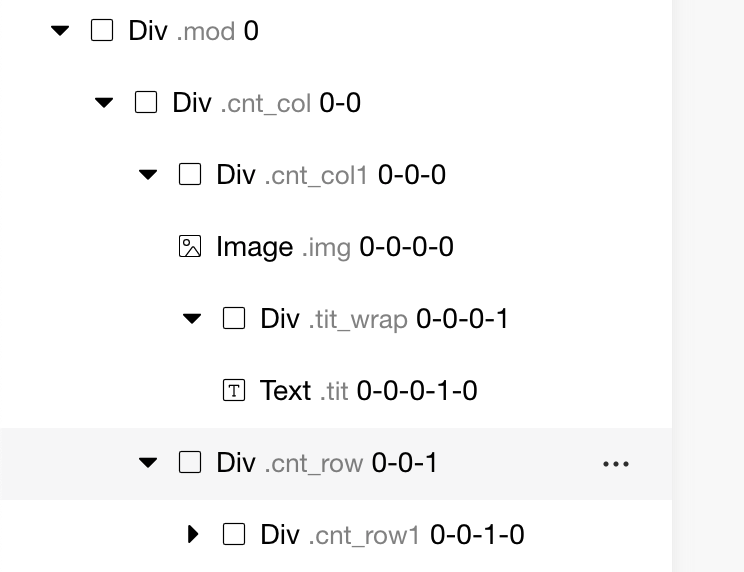Click the Text icon next to .tit
Image resolution: width=744 pixels, height=572 pixels.
234,391
